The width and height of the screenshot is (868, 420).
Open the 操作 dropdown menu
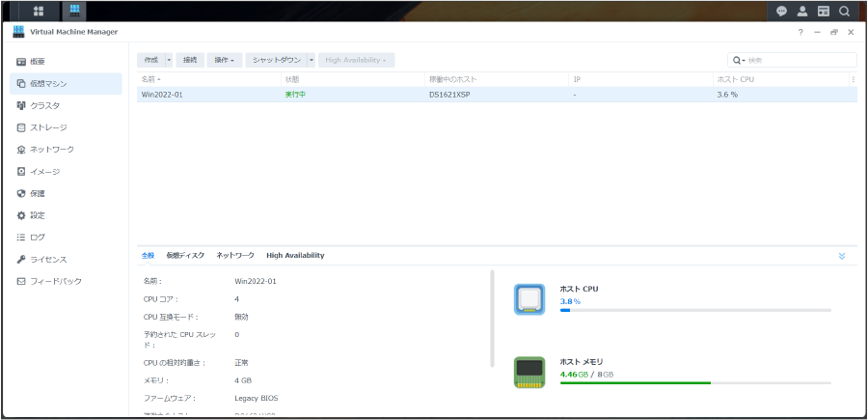pyautogui.click(x=224, y=60)
